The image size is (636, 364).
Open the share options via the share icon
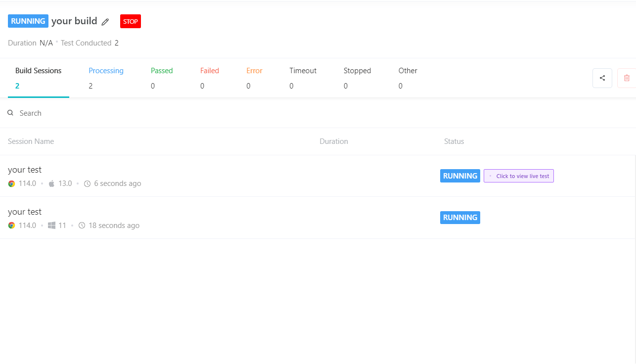(x=602, y=78)
